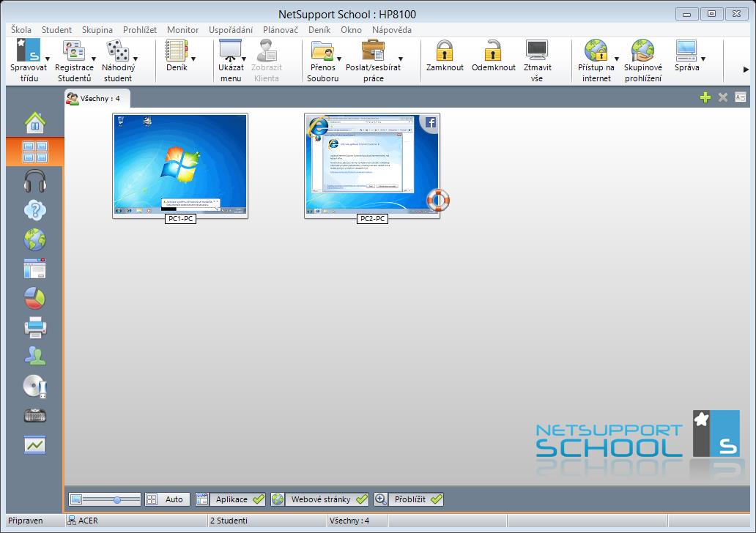
Task: Open keyboard monitoring view in sidebar
Action: (35, 415)
